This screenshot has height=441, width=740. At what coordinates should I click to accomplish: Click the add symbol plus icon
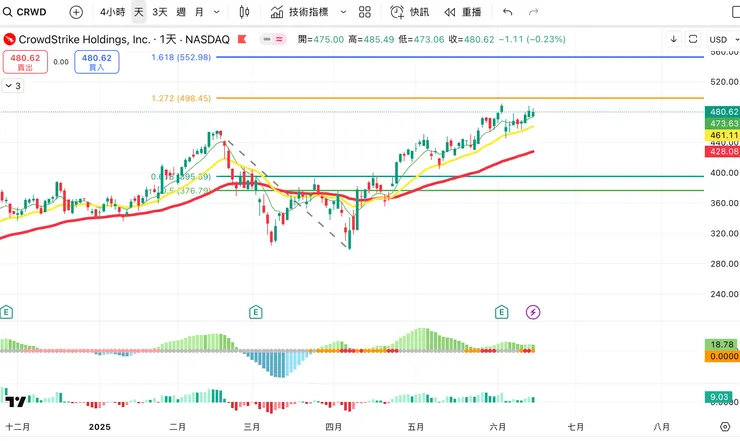(x=77, y=12)
